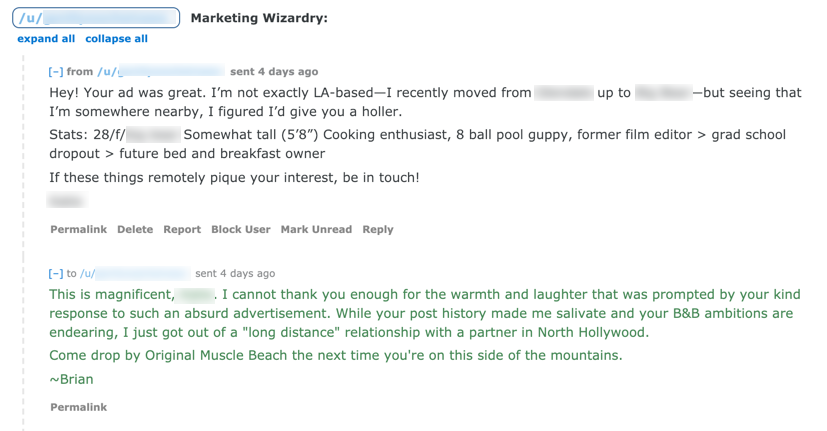The width and height of the screenshot is (827, 431).
Task: Collapse the green reply message with [–]
Action: point(56,273)
